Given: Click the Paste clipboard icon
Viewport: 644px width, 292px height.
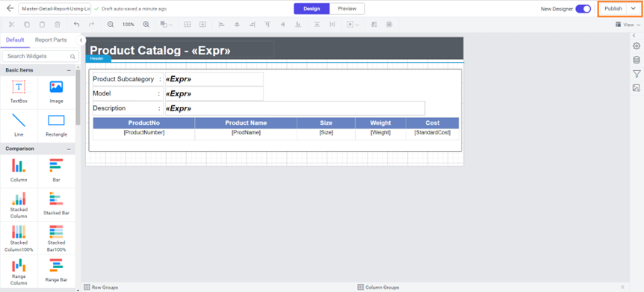Looking at the screenshot, I should (x=42, y=25).
